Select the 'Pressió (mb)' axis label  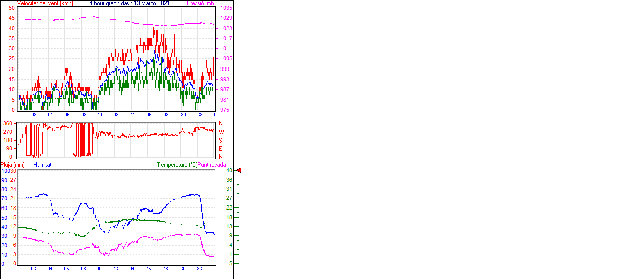(x=201, y=3)
